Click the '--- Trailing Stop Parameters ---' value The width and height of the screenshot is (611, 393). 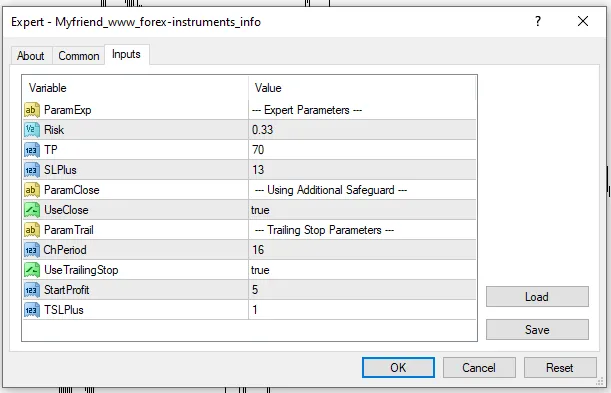point(324,230)
